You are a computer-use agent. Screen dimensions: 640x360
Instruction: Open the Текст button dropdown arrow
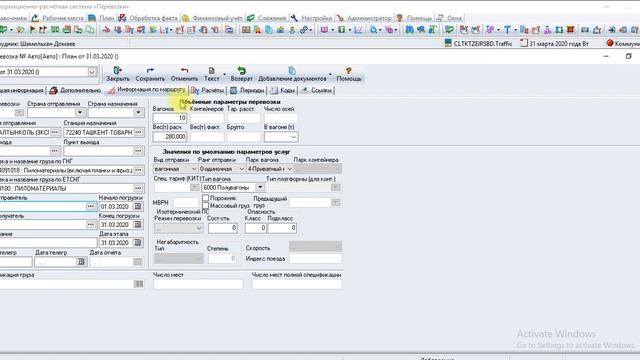point(224,74)
